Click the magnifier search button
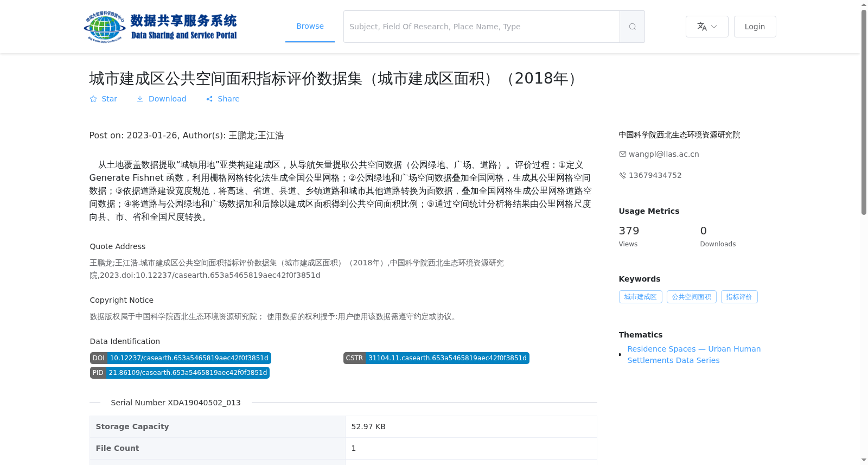868x465 pixels. coord(632,27)
